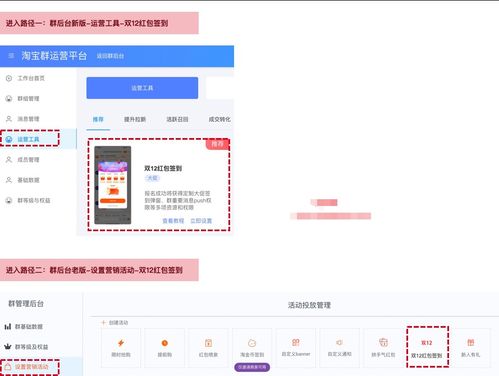Click the phone preview thumbnail in 双12 card
This screenshot has width=499, height=376.
pyautogui.click(x=113, y=185)
